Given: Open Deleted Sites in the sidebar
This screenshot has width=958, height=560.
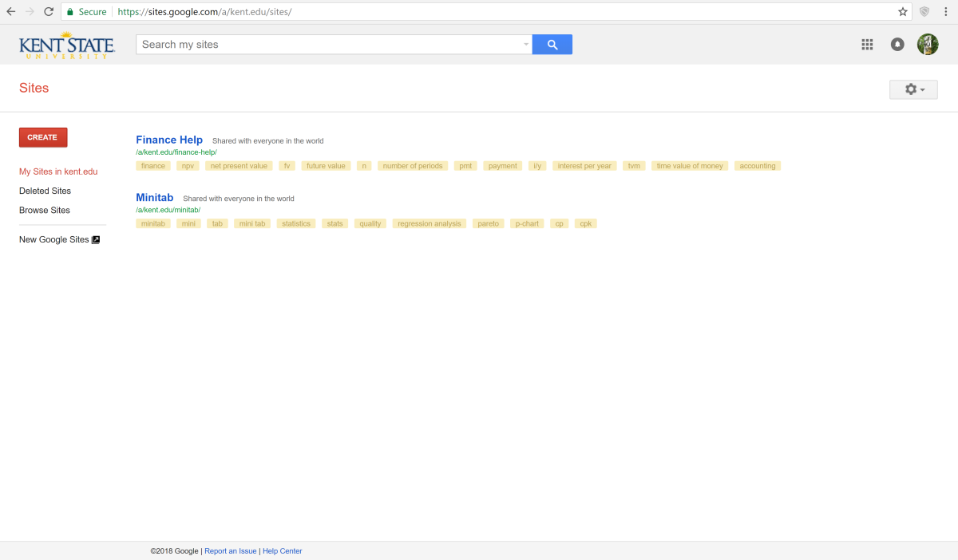Looking at the screenshot, I should 45,191.
